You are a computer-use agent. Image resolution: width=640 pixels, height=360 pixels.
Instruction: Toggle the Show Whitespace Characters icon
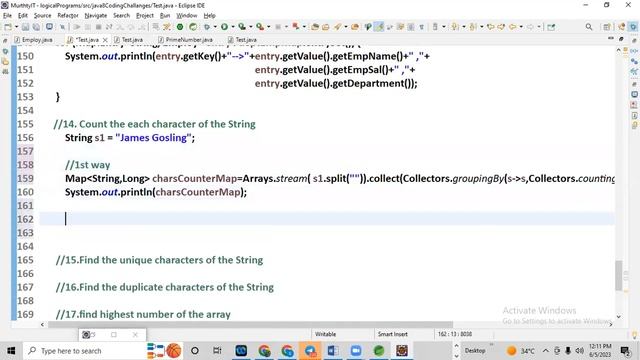(422, 27)
